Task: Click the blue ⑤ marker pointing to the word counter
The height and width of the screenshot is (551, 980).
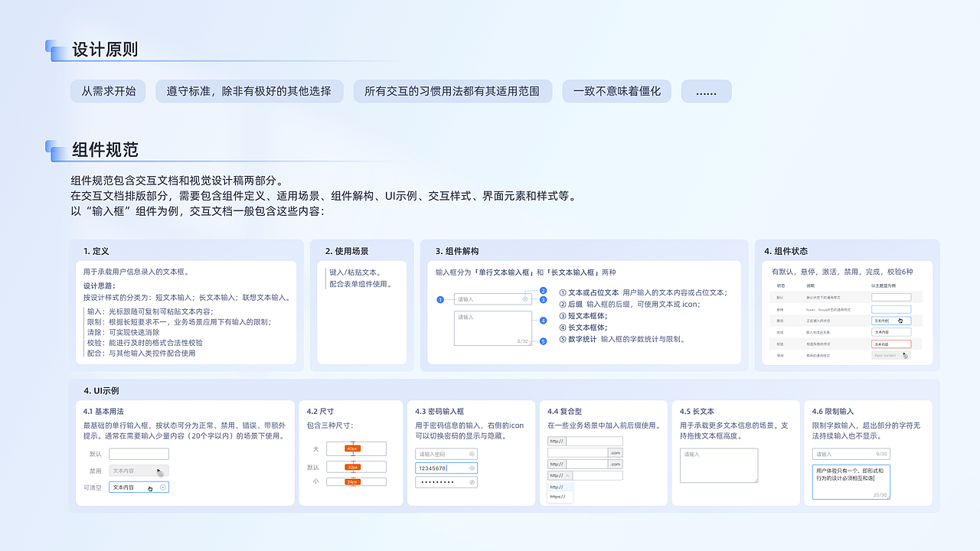Action: [543, 341]
